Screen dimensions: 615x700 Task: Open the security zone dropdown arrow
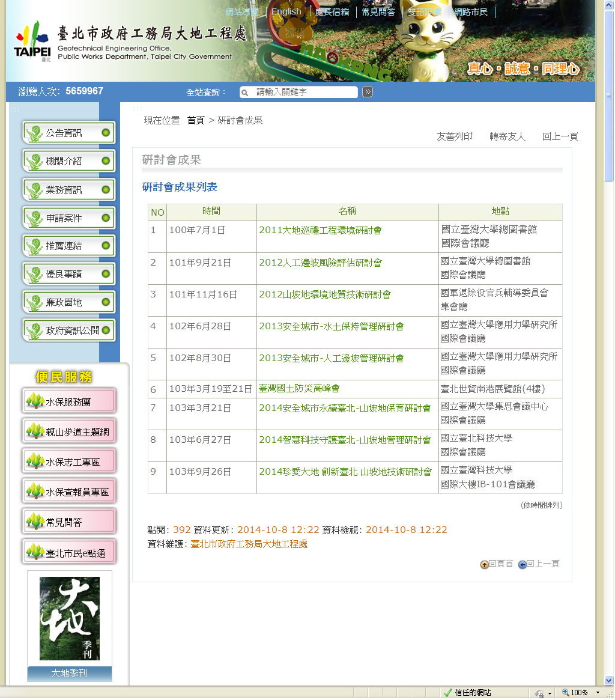click(x=550, y=694)
